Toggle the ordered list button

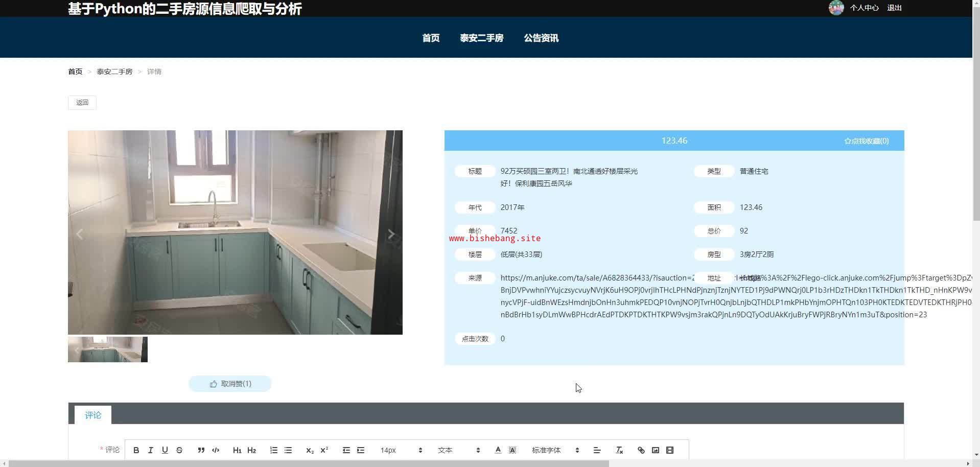[x=274, y=450]
